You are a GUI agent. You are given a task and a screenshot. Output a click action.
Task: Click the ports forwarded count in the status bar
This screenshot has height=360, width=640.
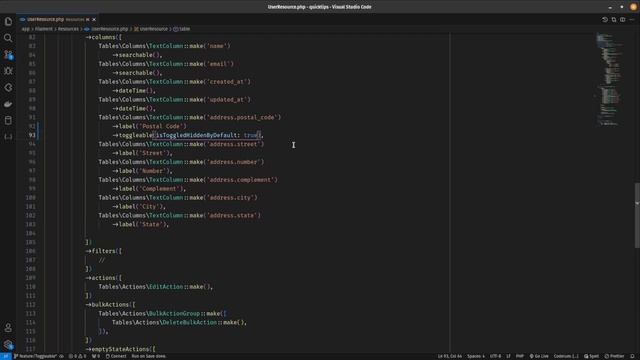point(96,356)
